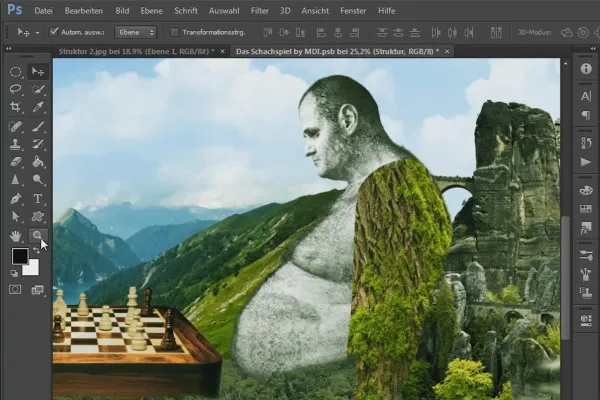Open the Swatches panel icon

click(585, 209)
